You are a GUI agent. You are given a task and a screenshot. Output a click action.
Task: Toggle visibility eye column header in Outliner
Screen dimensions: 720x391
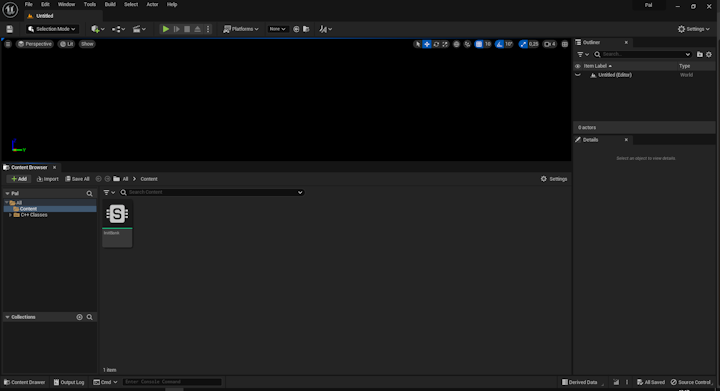pyautogui.click(x=578, y=66)
